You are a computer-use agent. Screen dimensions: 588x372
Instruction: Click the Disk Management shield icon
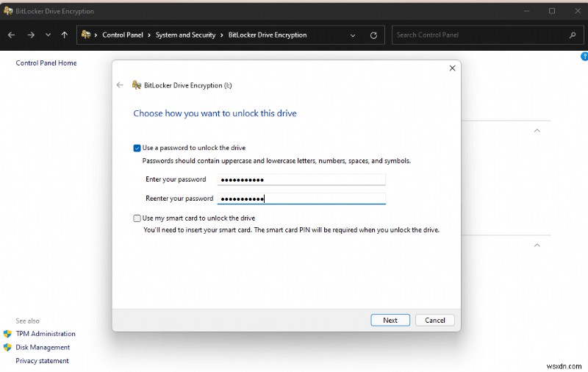(7, 347)
